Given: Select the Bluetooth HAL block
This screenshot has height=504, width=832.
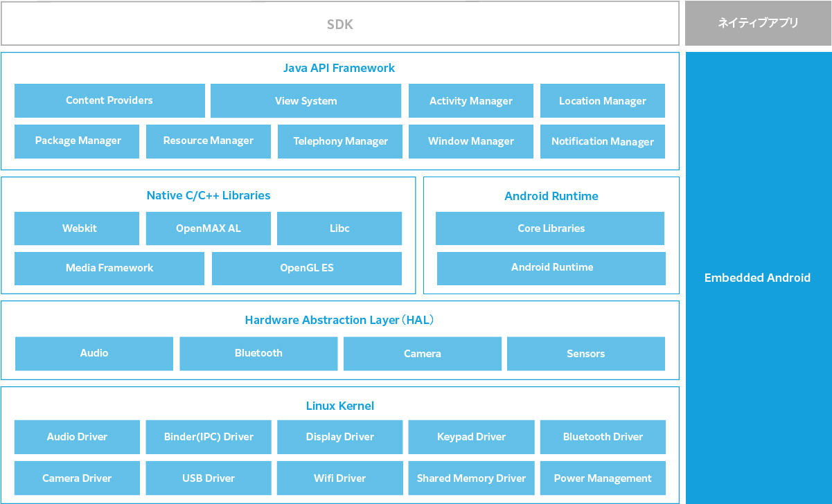Looking at the screenshot, I should click(x=258, y=353).
